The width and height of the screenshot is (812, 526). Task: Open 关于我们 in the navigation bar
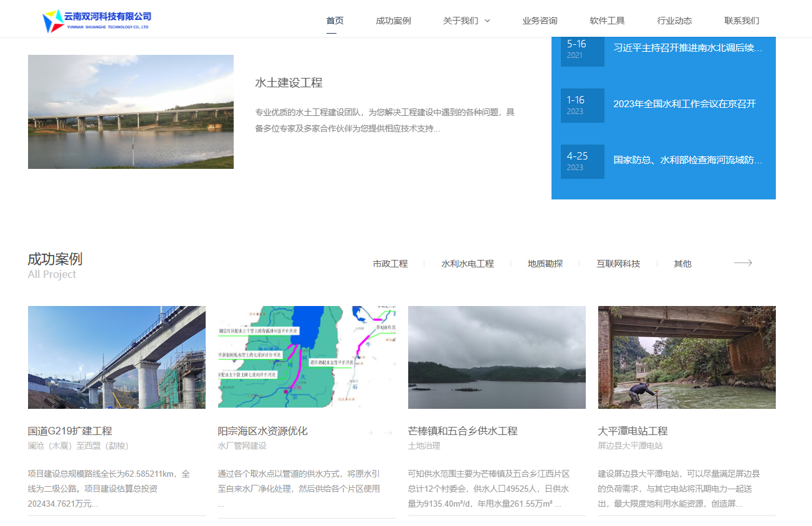461,21
